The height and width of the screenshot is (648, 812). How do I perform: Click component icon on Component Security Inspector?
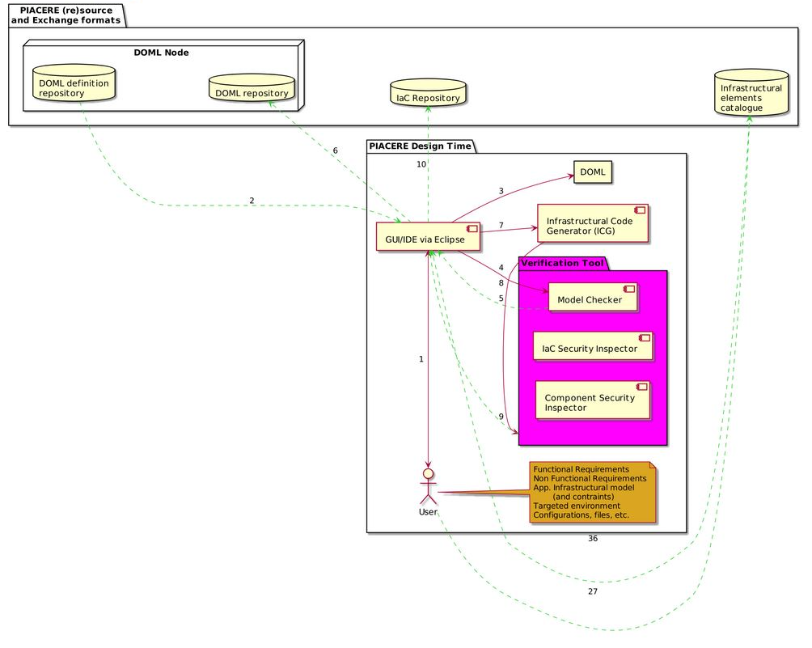[x=641, y=387]
